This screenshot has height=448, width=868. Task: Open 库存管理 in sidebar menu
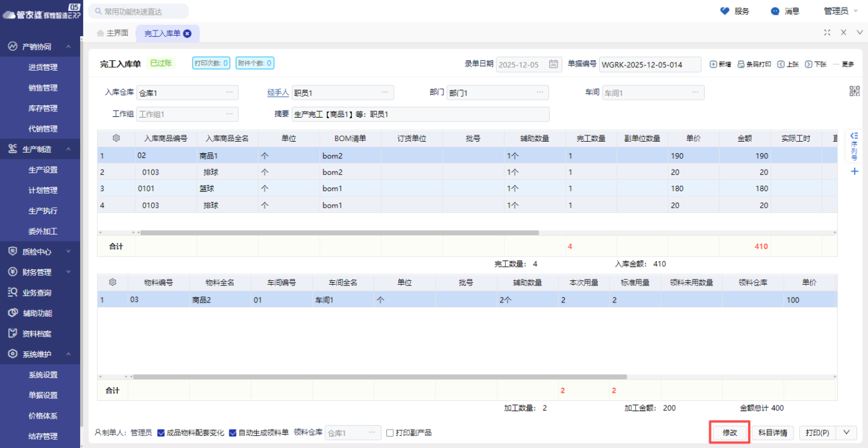point(43,108)
